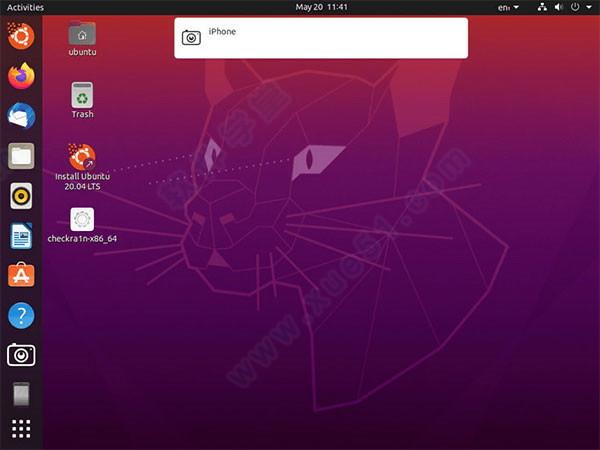Click the power icon in top bar
Viewport: 600px width, 450px height.
pos(575,7)
